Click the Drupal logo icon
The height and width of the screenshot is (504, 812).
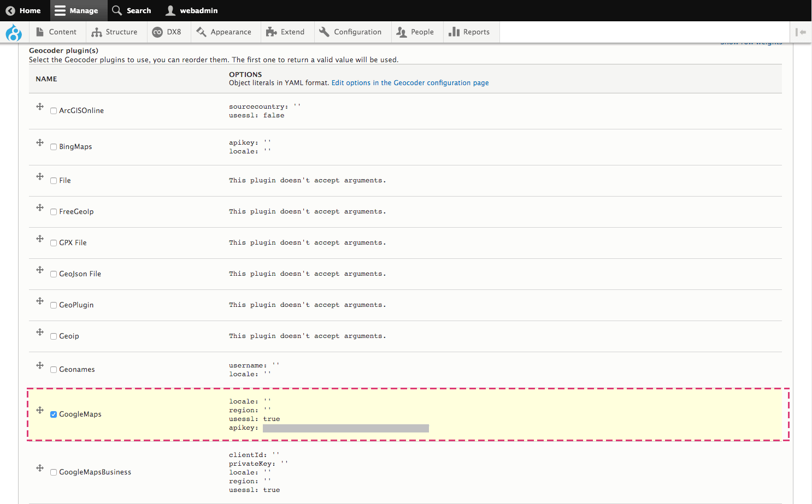[14, 33]
